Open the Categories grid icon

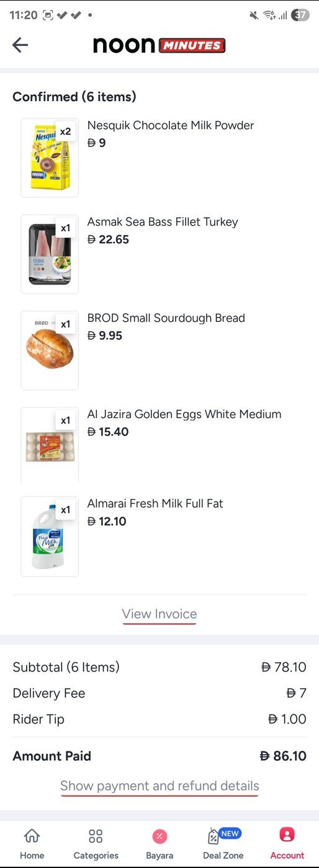tap(96, 836)
